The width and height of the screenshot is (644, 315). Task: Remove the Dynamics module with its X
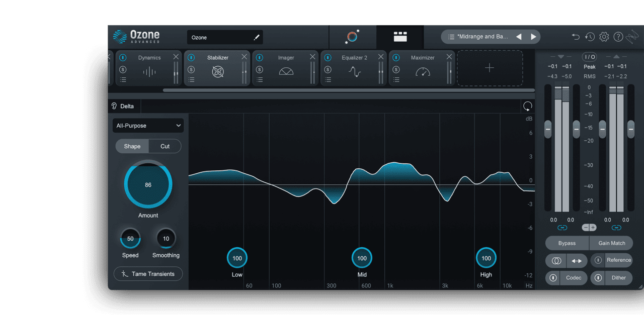pyautogui.click(x=176, y=57)
